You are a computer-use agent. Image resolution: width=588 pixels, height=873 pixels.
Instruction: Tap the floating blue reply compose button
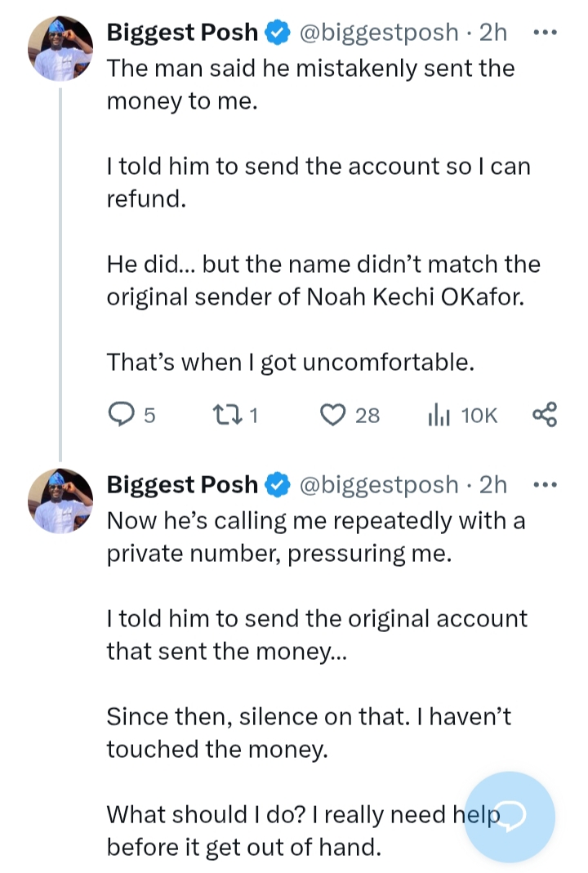[511, 817]
